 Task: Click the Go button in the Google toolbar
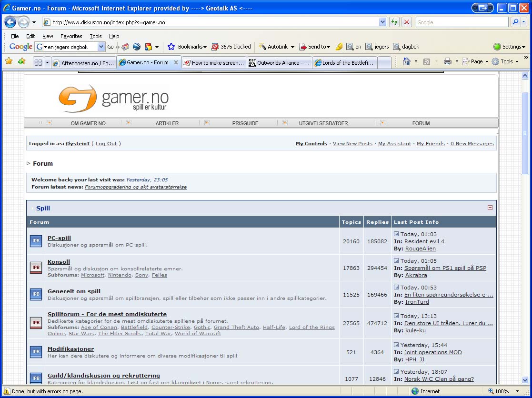[110, 47]
